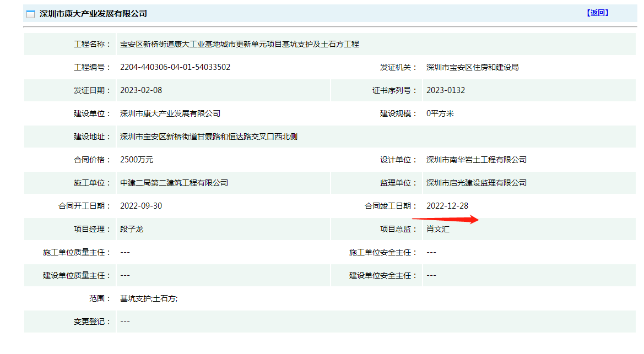644x354 pixels.
Task: Click supervisor unit 深圳市启光建设监理有限公司
Action: point(476,183)
